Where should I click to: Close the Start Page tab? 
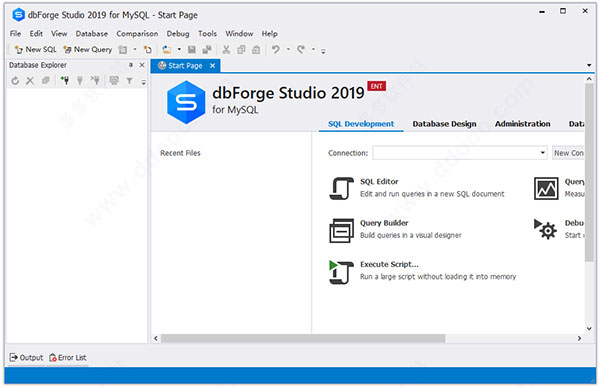[x=212, y=66]
